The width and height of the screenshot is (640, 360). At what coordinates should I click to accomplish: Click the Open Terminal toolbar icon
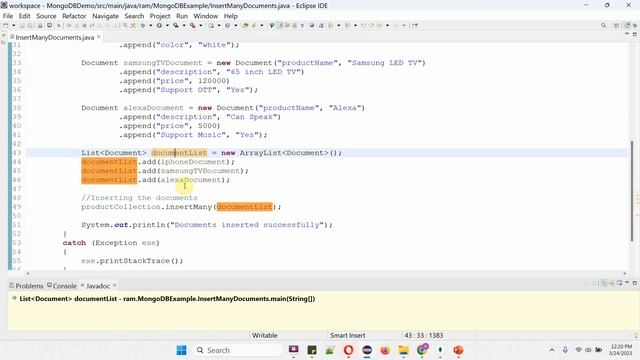tap(49, 25)
